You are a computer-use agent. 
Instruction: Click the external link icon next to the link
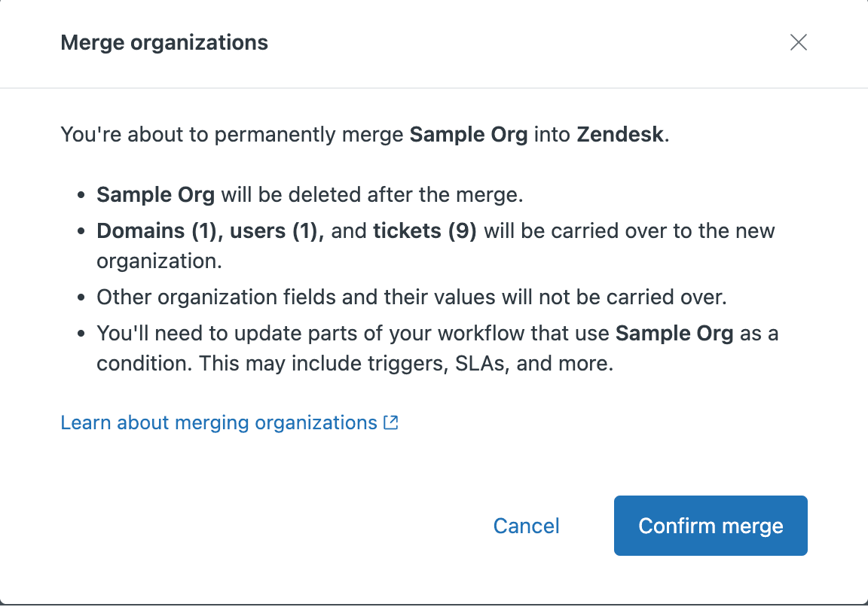(391, 422)
